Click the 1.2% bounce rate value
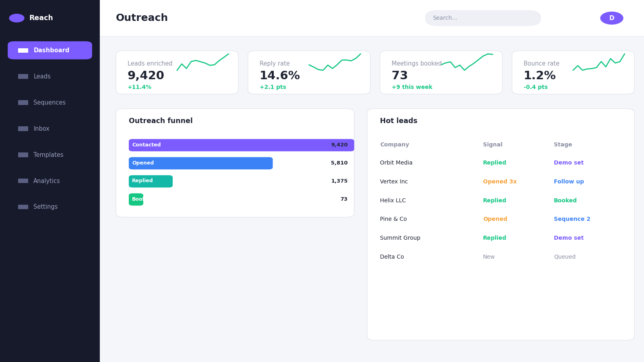This screenshot has width=644, height=362. [540, 76]
